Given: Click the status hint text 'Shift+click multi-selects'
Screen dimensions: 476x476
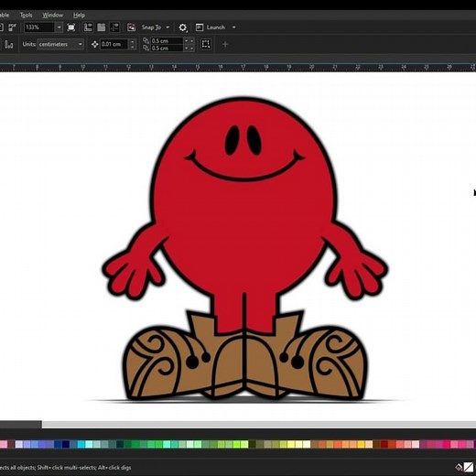Looking at the screenshot, I should pos(66,468).
